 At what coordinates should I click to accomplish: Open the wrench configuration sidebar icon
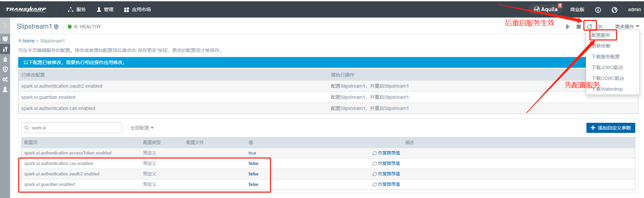click(5, 49)
